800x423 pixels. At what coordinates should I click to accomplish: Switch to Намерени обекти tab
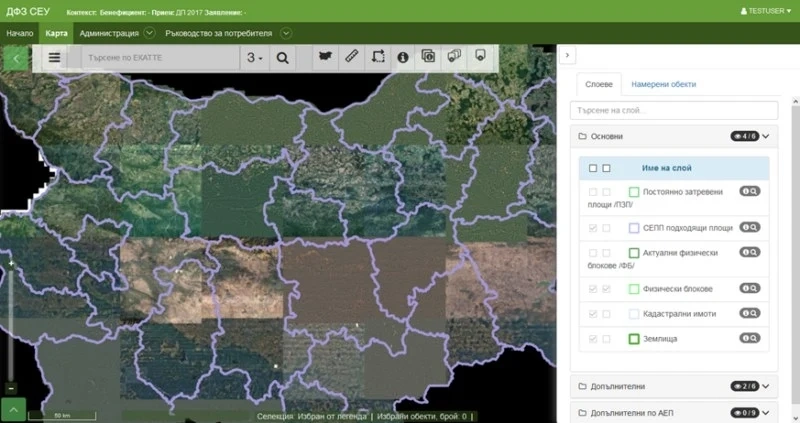pos(663,84)
